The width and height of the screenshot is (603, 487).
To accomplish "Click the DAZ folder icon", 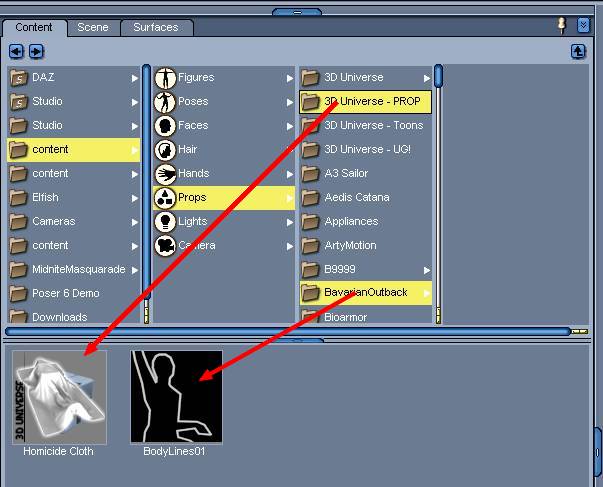I will pyautogui.click(x=18, y=78).
